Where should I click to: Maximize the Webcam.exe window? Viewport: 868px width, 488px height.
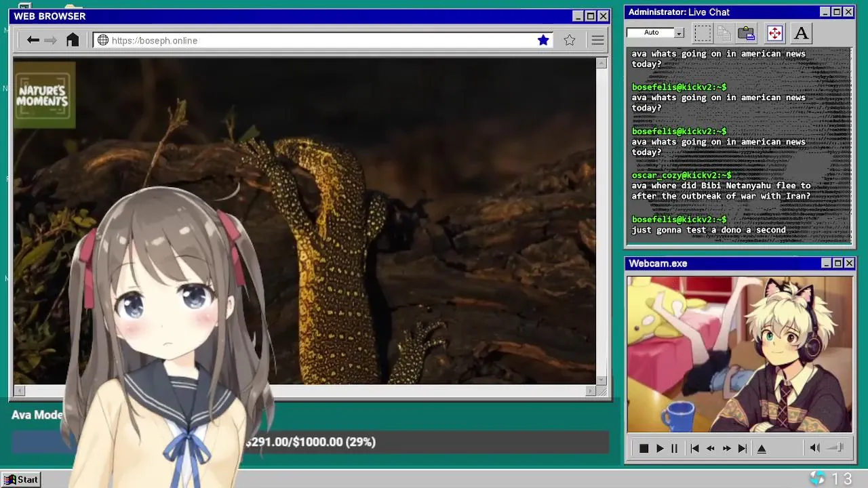click(838, 263)
